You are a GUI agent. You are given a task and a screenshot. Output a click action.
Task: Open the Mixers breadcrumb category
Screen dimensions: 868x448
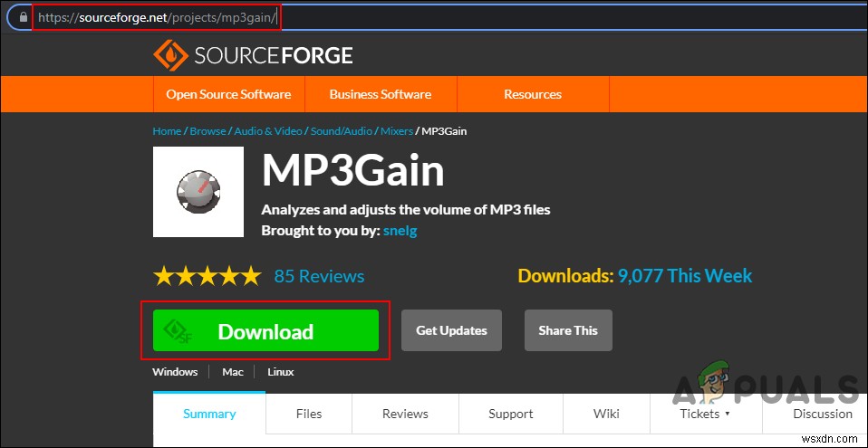pyautogui.click(x=396, y=131)
